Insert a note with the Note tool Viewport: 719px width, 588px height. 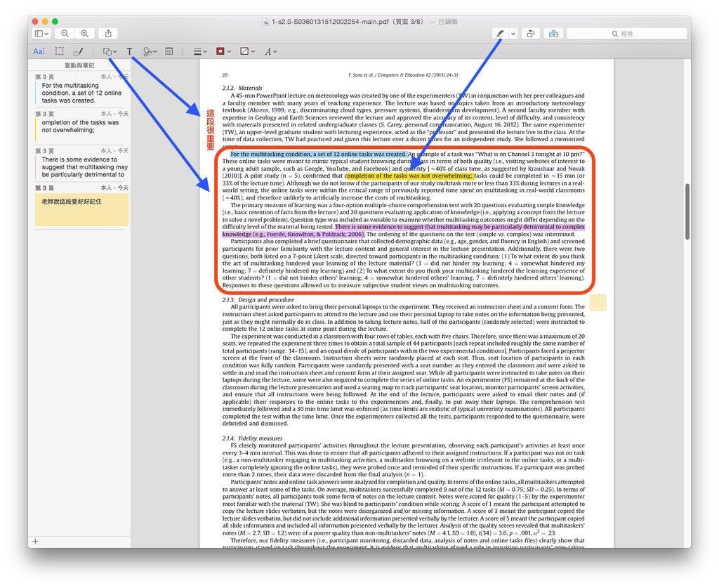click(x=169, y=51)
